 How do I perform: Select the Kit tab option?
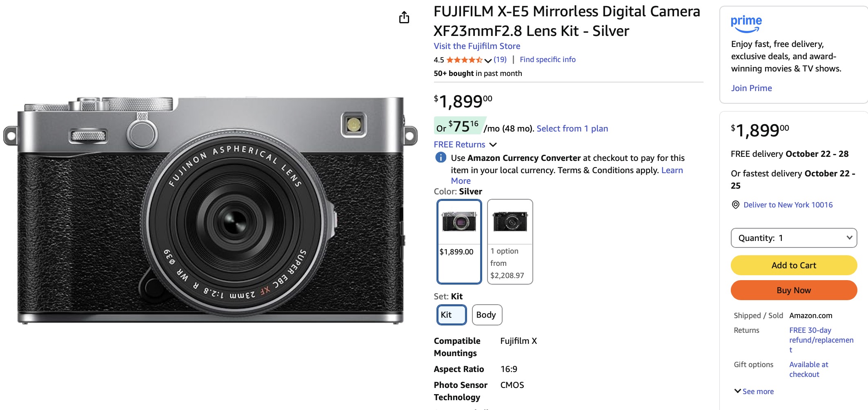(451, 315)
